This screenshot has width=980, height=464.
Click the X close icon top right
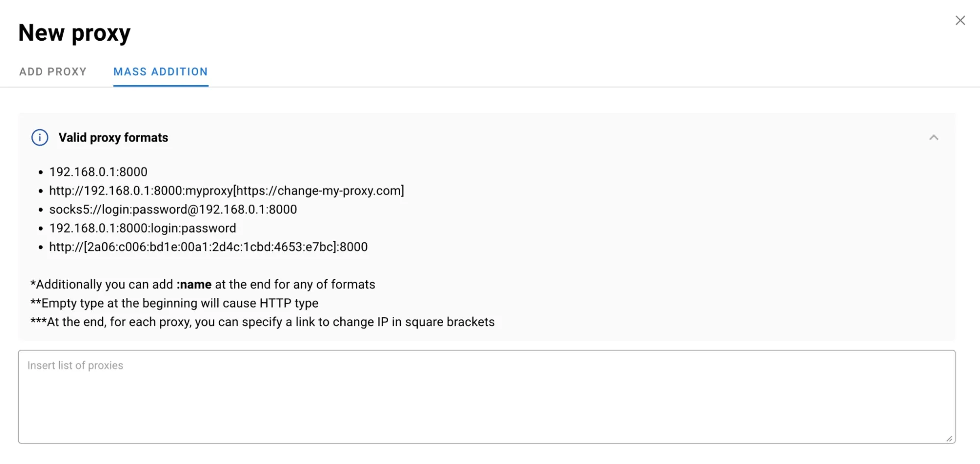pos(959,21)
